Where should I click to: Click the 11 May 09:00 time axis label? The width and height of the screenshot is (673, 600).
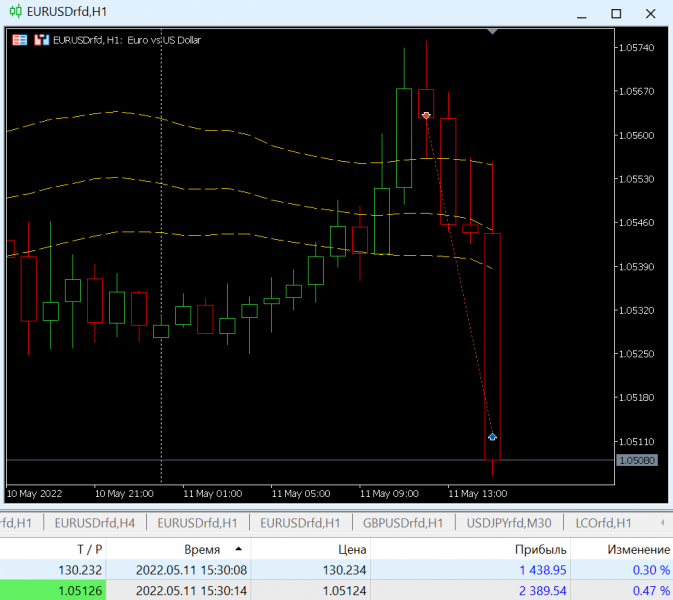pyautogui.click(x=389, y=494)
